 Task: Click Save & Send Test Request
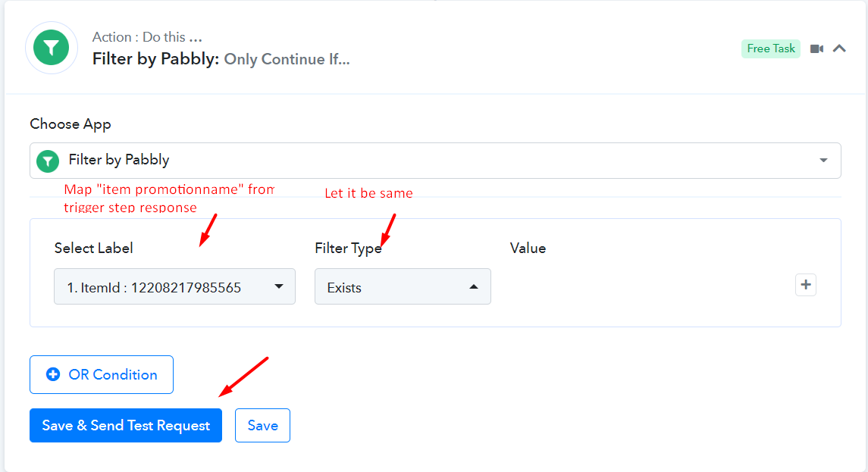pyautogui.click(x=126, y=426)
